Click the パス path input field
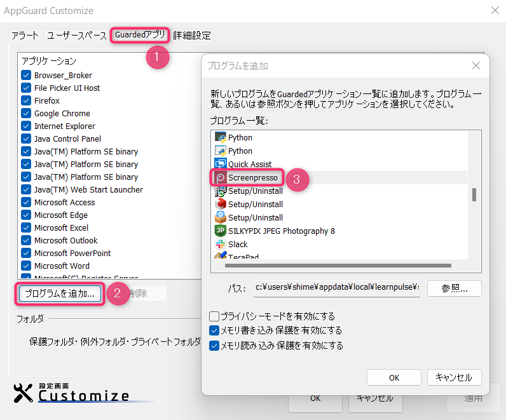506x420 pixels. point(337,288)
